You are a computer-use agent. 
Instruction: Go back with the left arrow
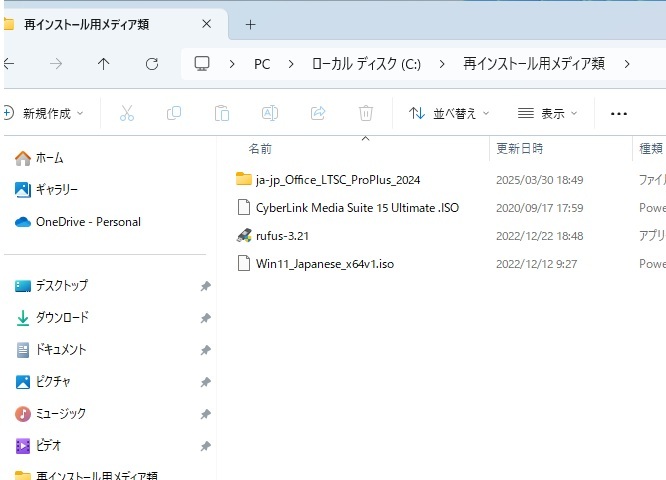(8, 64)
